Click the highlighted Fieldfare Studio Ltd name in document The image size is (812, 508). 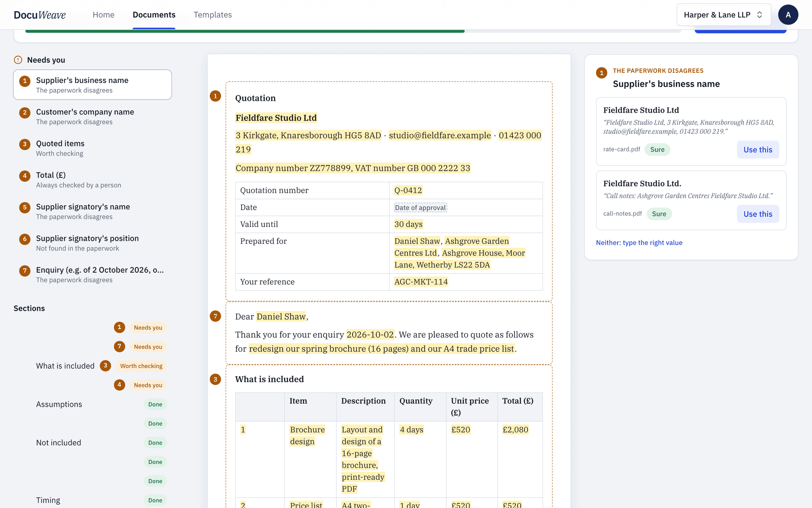point(276,118)
